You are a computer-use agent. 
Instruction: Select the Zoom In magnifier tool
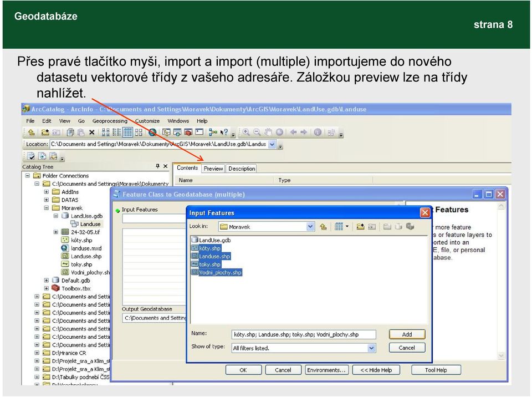246,133
